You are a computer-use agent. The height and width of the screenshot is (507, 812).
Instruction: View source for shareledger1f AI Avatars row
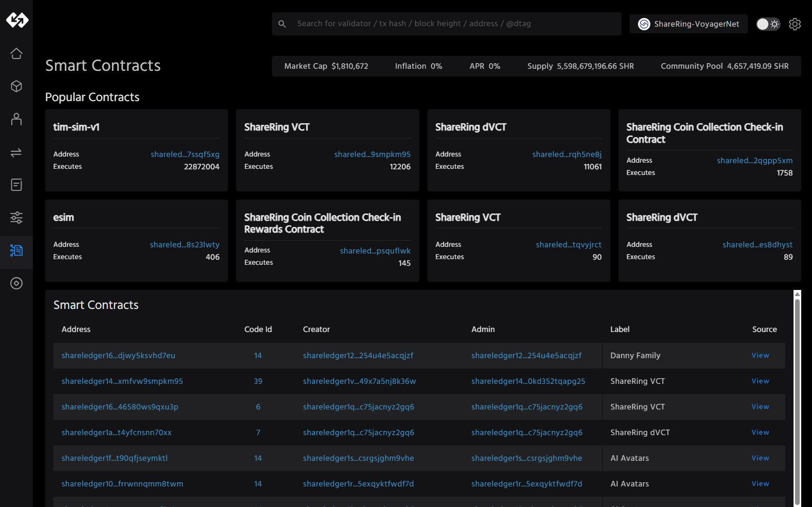pos(760,458)
